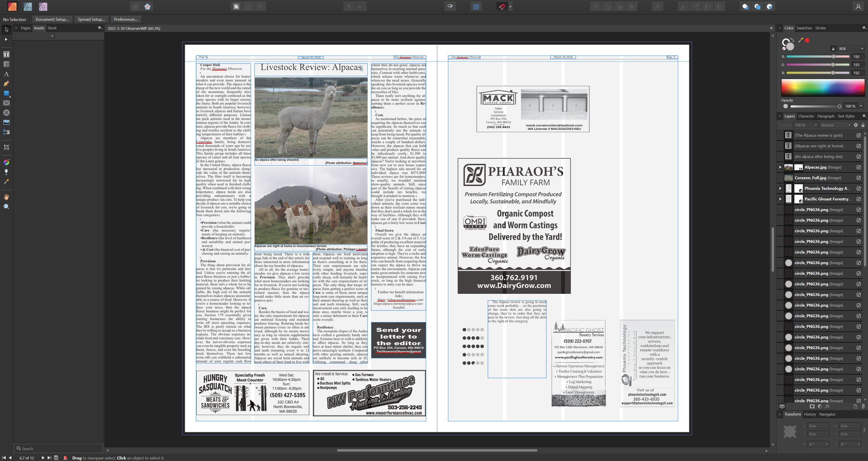
Task: Select the Picture Frame Rectangle tool
Action: [6, 103]
